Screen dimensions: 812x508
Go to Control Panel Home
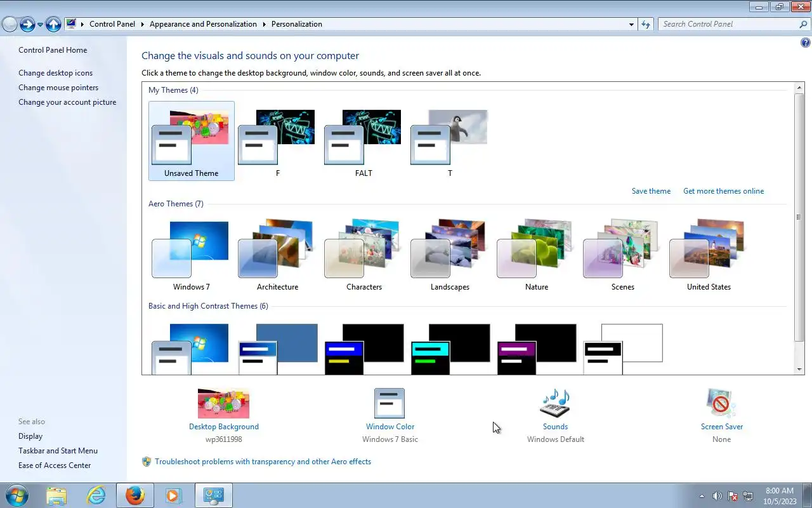[53, 50]
